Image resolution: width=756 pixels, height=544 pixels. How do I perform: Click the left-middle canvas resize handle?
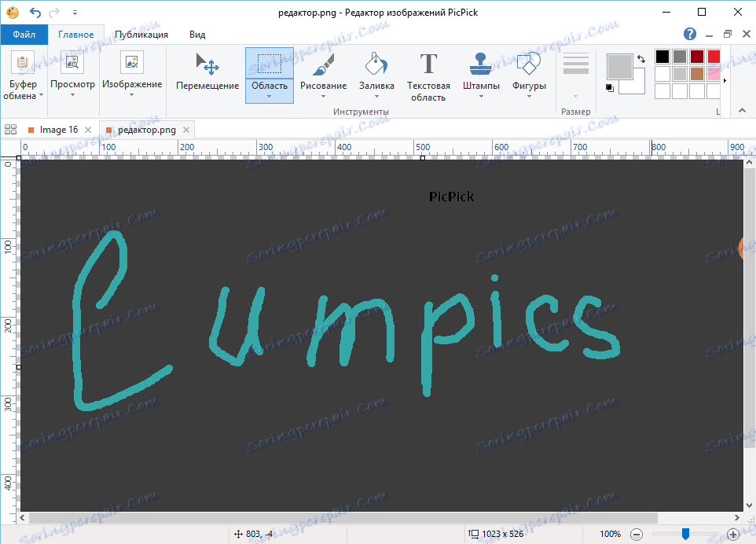19,367
